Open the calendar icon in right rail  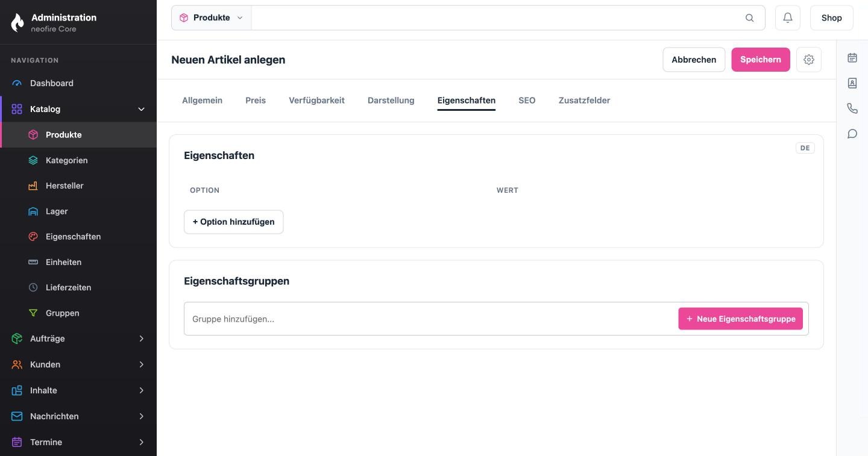(852, 58)
